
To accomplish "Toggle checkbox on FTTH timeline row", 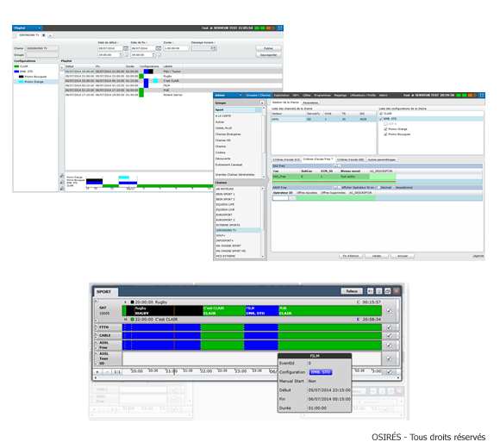I will [x=389, y=327].
